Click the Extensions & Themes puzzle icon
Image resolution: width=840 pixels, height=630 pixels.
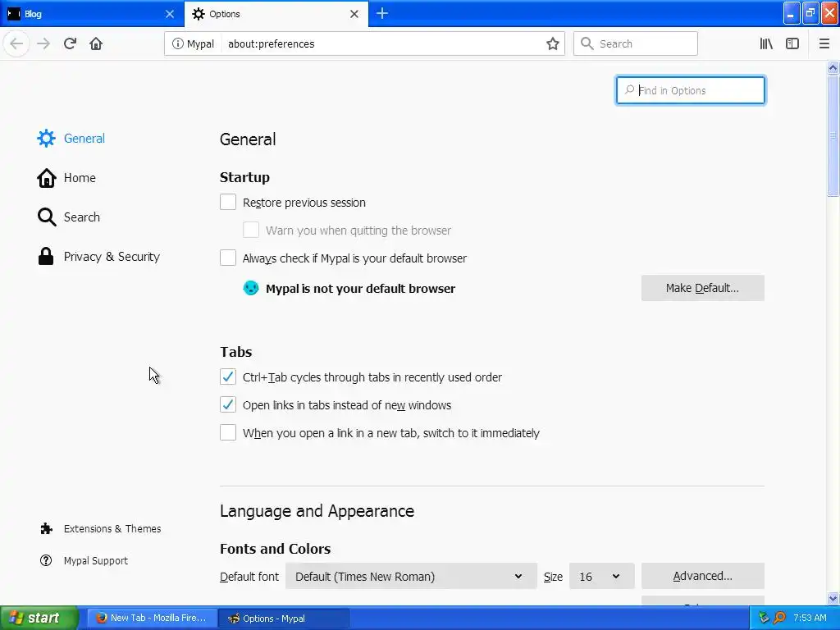click(x=46, y=529)
